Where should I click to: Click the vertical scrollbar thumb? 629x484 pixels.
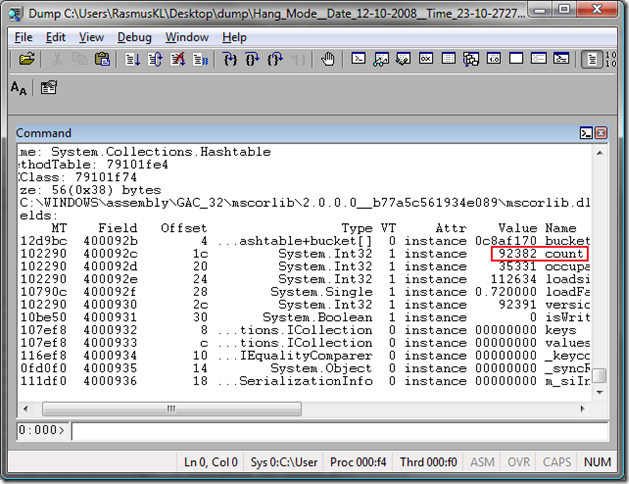600,376
